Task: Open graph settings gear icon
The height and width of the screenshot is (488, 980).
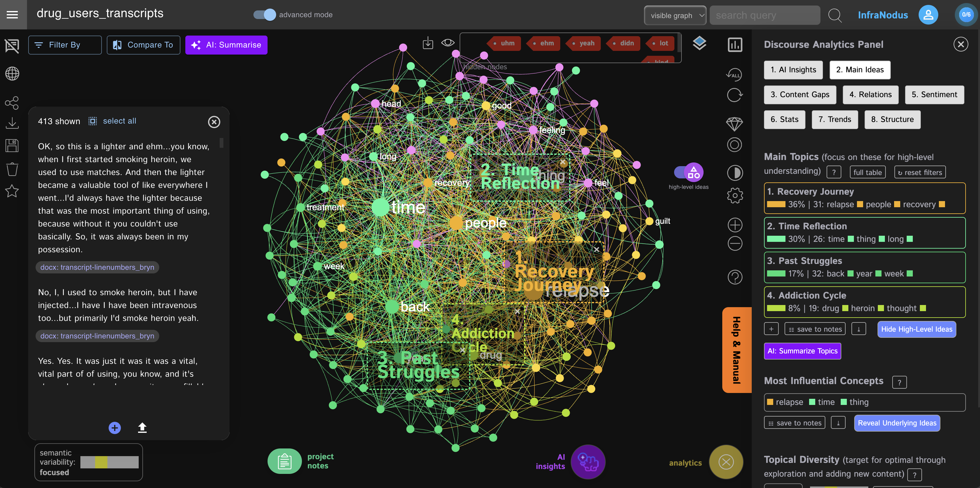Action: click(735, 196)
